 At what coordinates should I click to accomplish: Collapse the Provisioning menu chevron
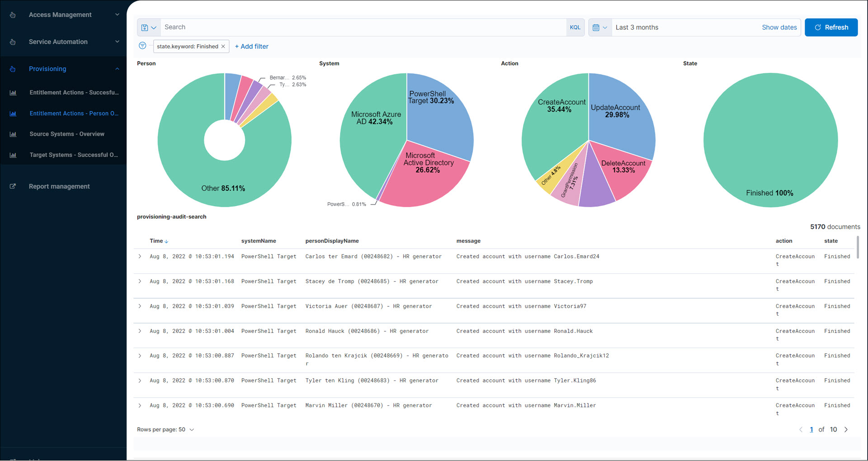(117, 69)
